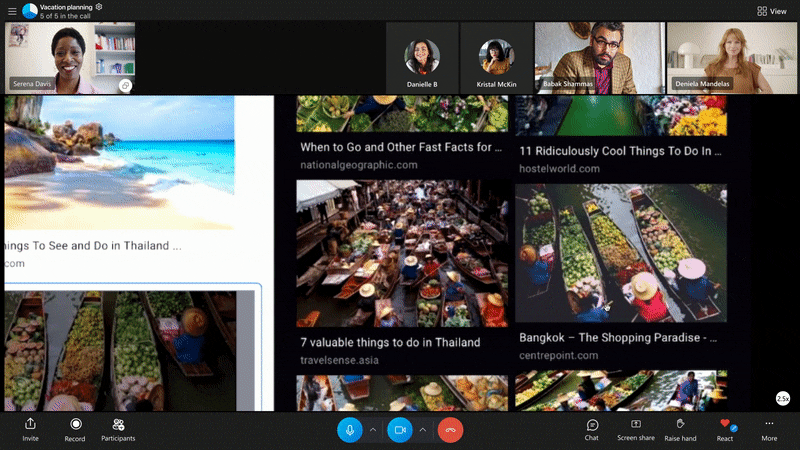Select Babak Shammas video thumbnail
The width and height of the screenshot is (800, 450).
pos(598,58)
